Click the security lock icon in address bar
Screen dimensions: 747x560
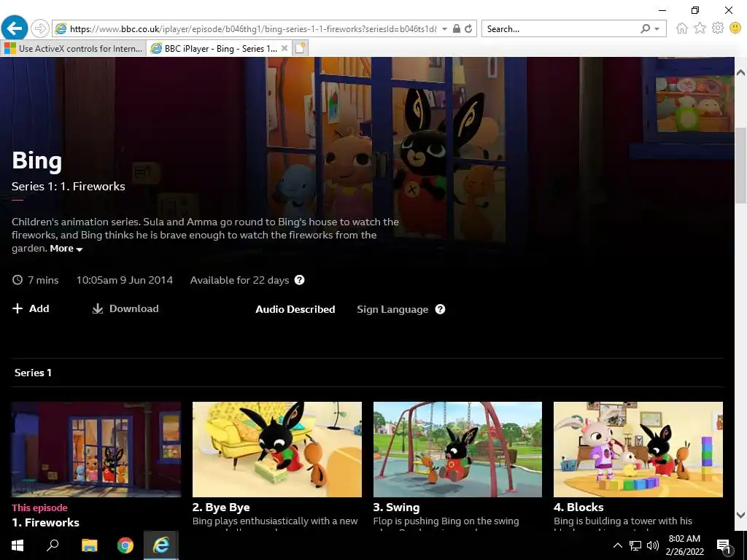click(x=457, y=28)
